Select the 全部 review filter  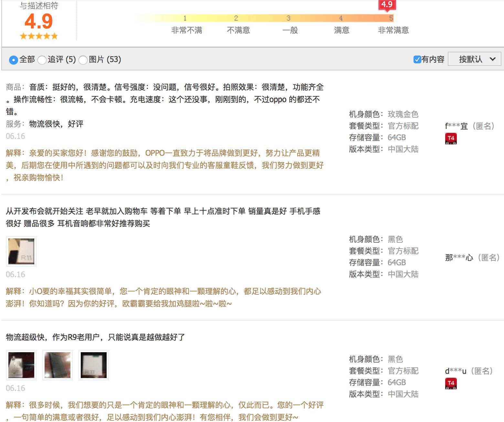(x=13, y=60)
